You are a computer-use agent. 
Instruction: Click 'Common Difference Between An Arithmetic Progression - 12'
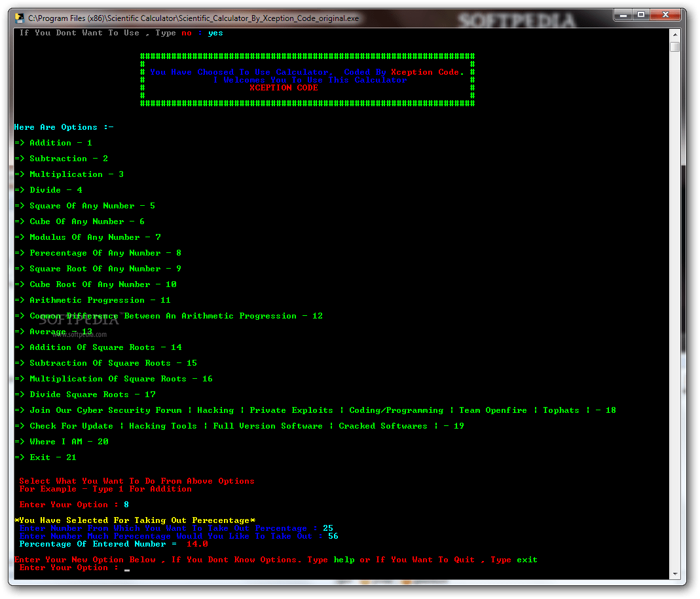point(168,316)
